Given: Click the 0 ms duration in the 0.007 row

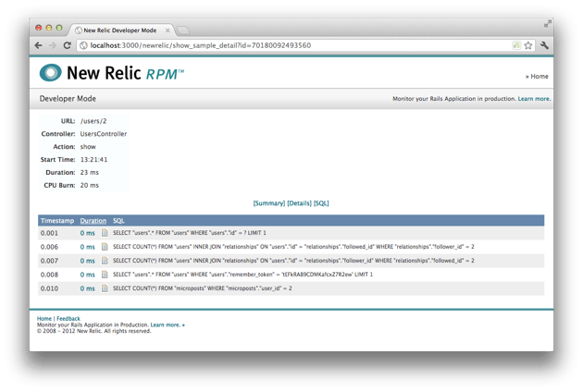Looking at the screenshot, I should (88, 261).
